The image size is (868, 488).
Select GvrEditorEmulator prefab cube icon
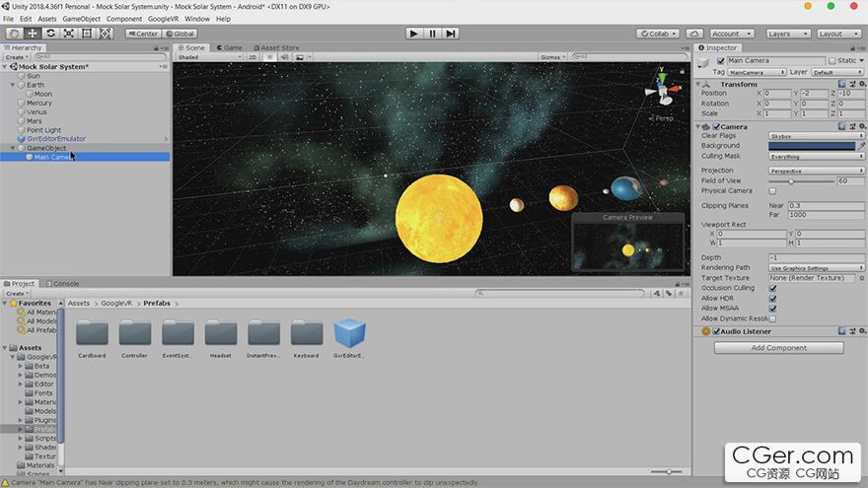click(x=349, y=333)
